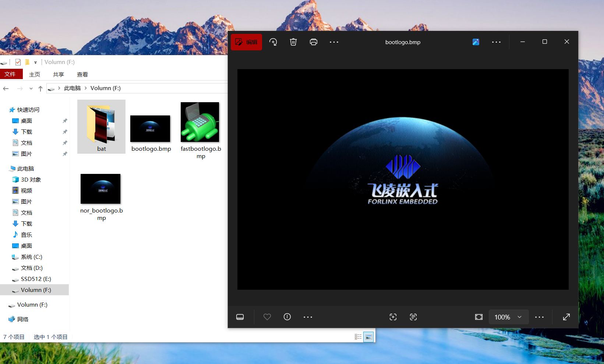
Task: Open 系统 (C:) drive
Action: (32, 257)
